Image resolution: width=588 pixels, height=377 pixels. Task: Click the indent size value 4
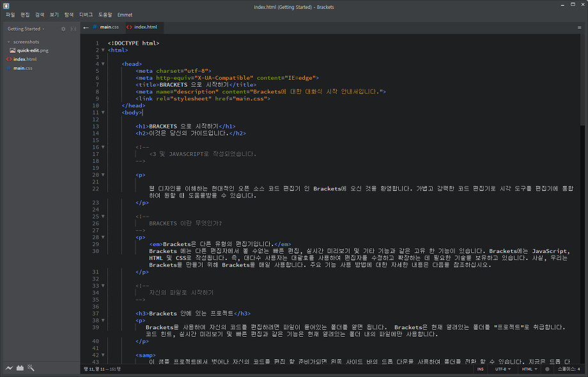[578, 369]
